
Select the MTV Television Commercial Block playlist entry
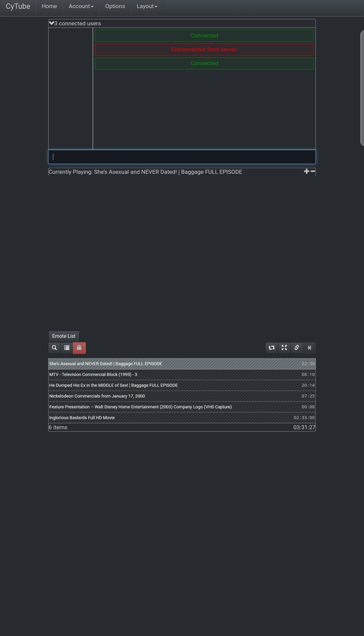coord(182,375)
